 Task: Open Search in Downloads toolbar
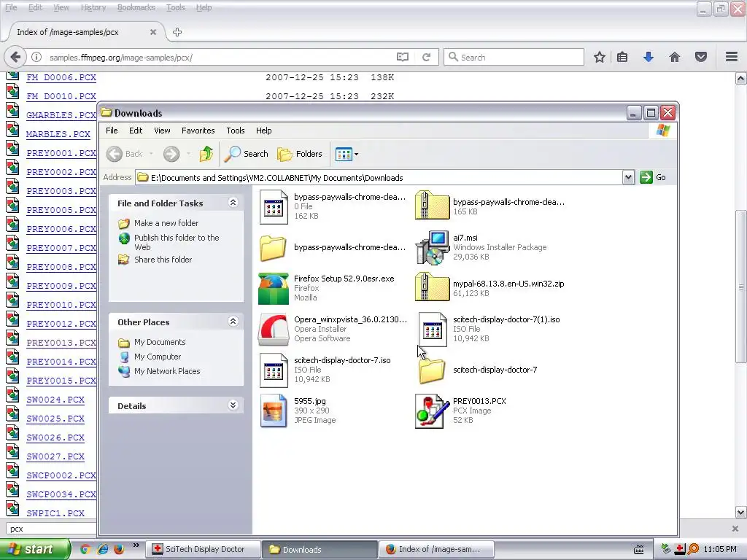click(x=247, y=154)
